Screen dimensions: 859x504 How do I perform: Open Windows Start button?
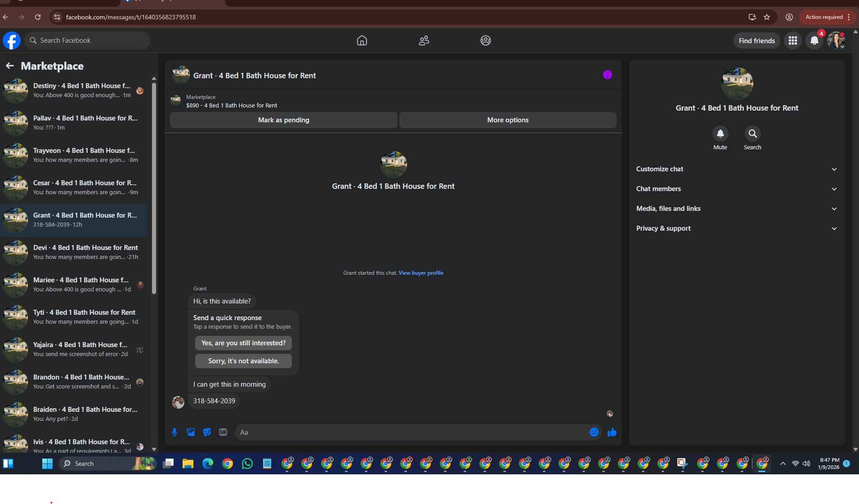(47, 464)
